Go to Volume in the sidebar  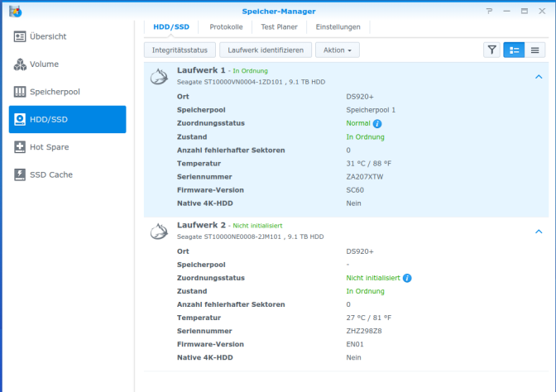coord(67,65)
